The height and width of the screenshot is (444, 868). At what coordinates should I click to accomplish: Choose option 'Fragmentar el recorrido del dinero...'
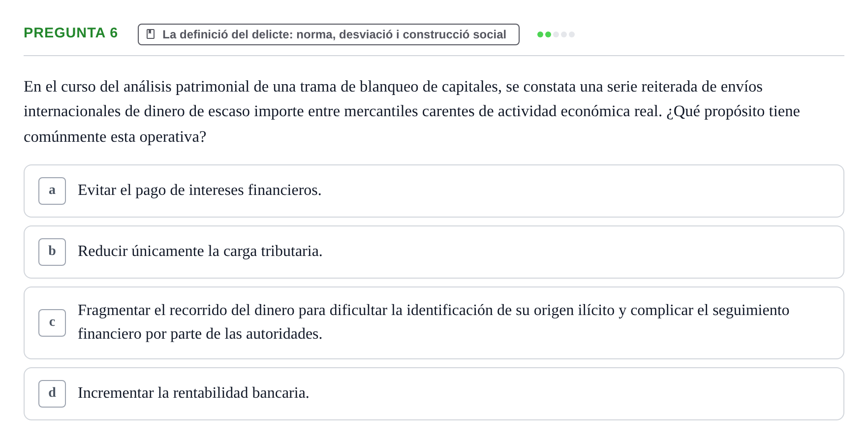click(434, 323)
